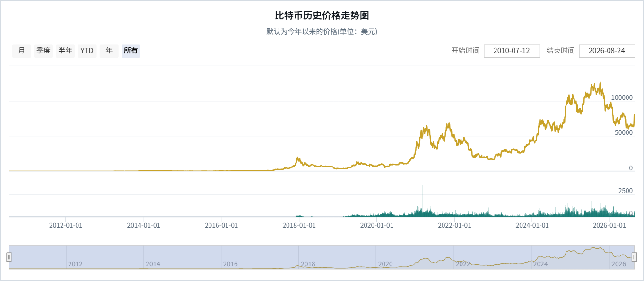
Task: Click the chart title 比特币历史价格走势图
Action: click(322, 16)
